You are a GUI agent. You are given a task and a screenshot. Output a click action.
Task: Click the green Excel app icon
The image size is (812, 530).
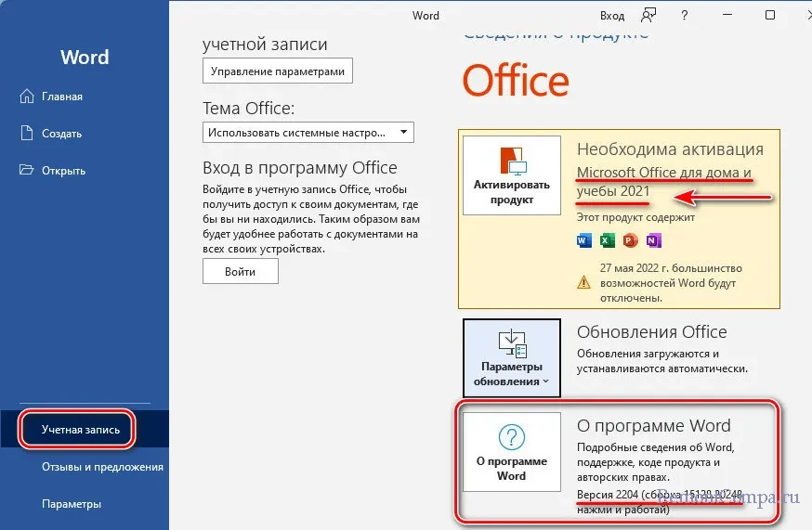(608, 240)
